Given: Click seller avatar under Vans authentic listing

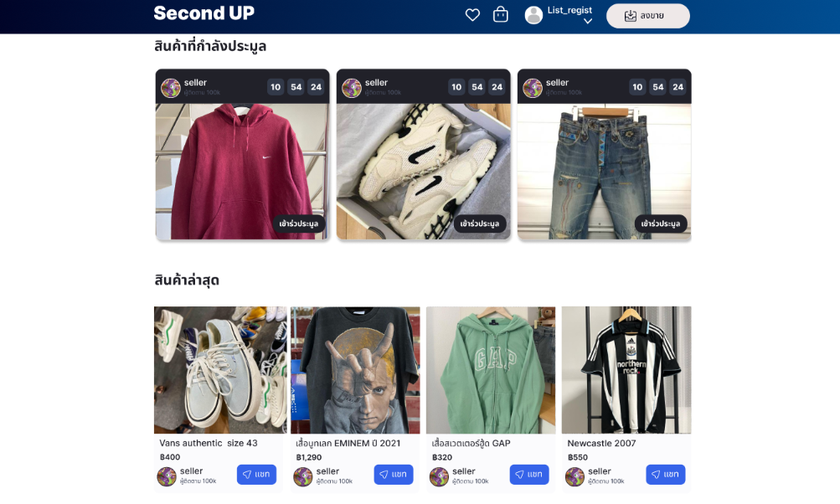Looking at the screenshot, I should coord(167,476).
